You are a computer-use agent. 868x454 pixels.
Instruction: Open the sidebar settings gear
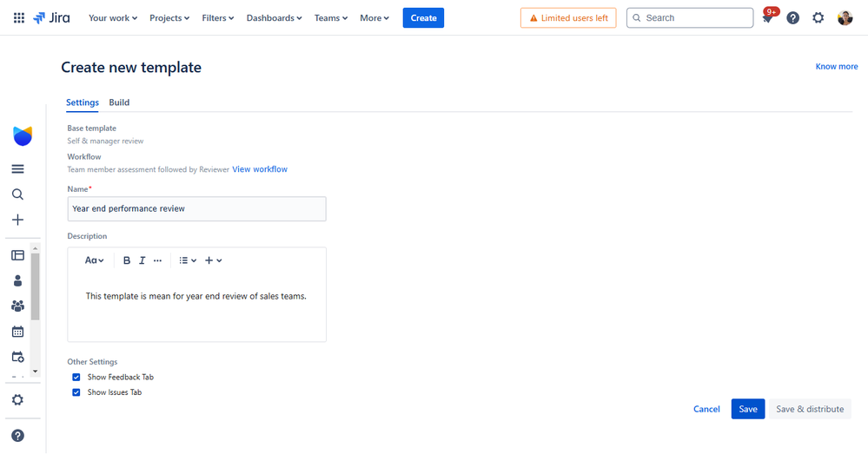[17, 400]
